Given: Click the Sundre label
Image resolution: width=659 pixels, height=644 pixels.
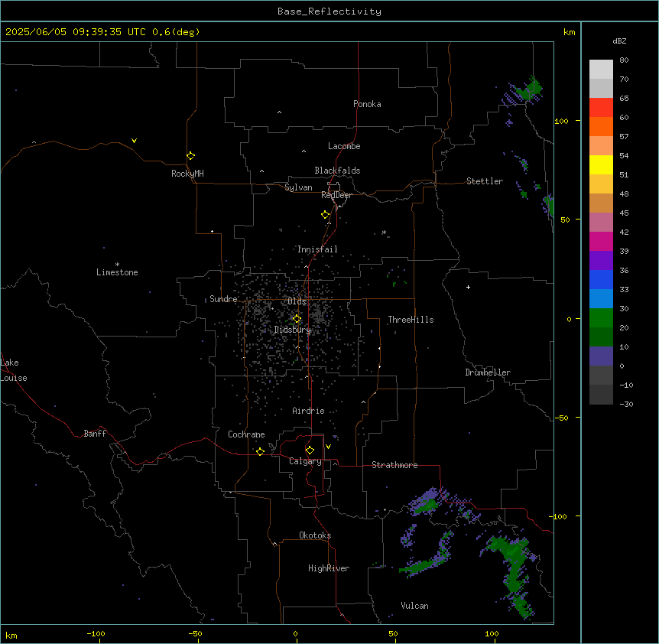Looking at the screenshot, I should tap(223, 299).
